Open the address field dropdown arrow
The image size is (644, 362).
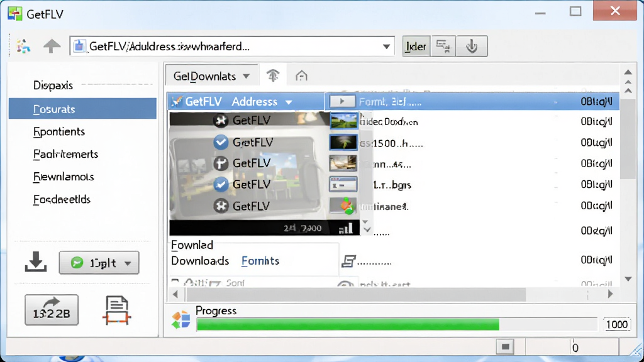386,47
